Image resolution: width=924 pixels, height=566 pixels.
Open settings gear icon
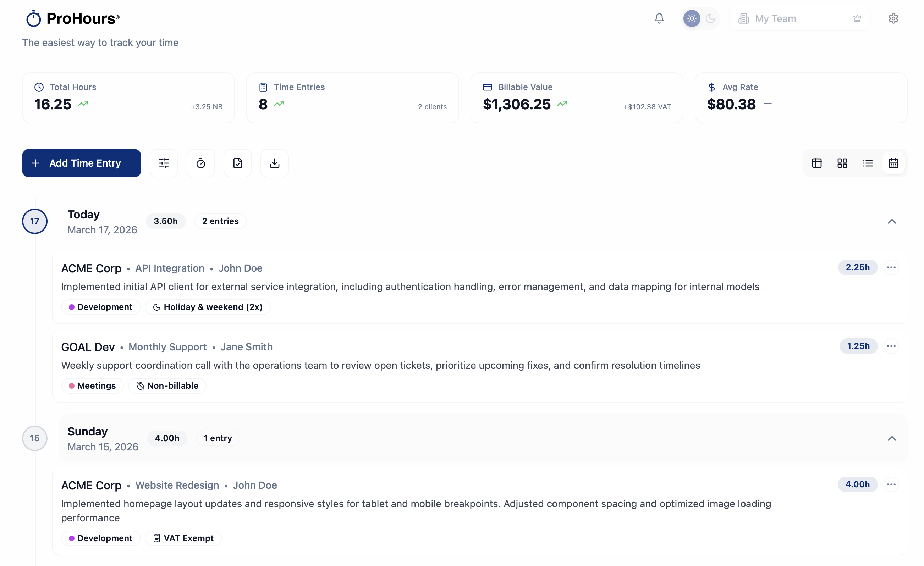[x=893, y=18]
